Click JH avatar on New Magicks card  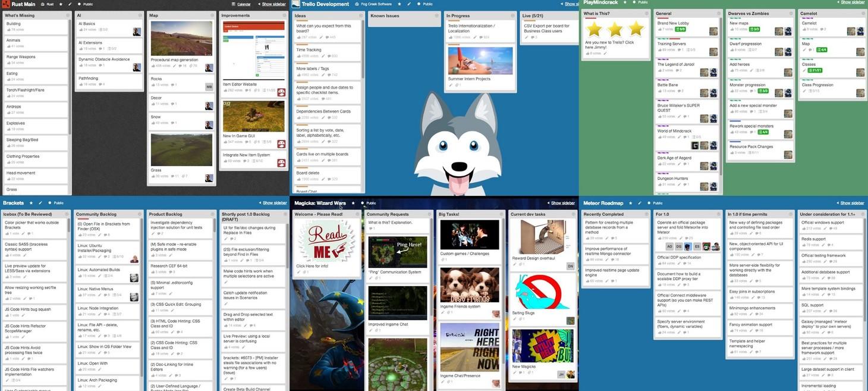tap(561, 374)
